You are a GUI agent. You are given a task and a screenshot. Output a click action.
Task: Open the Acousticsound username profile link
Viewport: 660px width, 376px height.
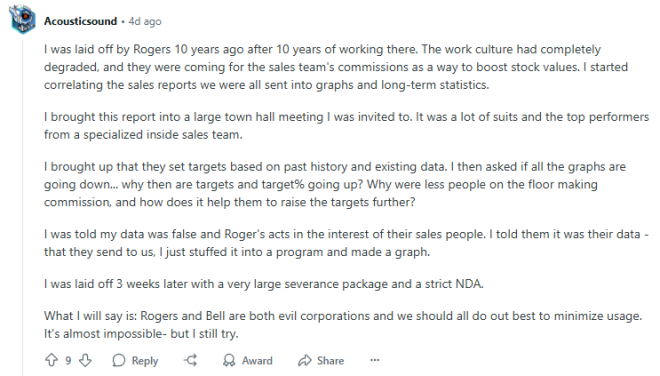pyautogui.click(x=80, y=21)
